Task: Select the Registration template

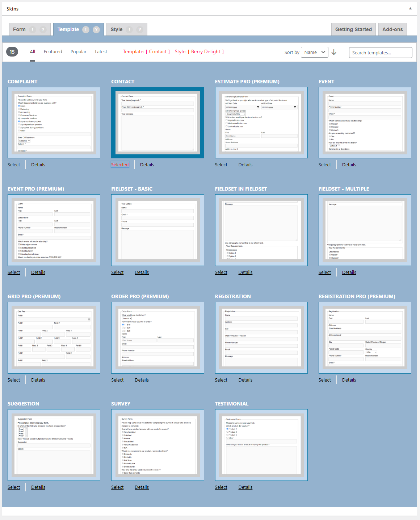Action: (x=221, y=380)
